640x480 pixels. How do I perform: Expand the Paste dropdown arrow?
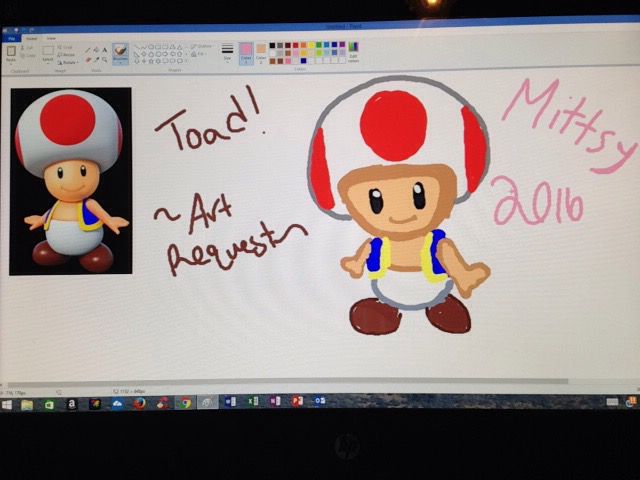point(11,62)
